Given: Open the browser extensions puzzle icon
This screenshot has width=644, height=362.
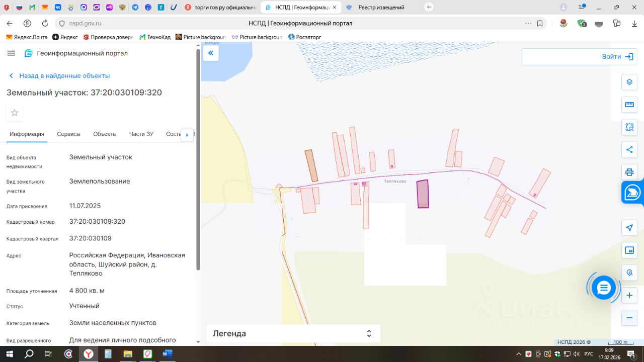Looking at the screenshot, I should 617,23.
